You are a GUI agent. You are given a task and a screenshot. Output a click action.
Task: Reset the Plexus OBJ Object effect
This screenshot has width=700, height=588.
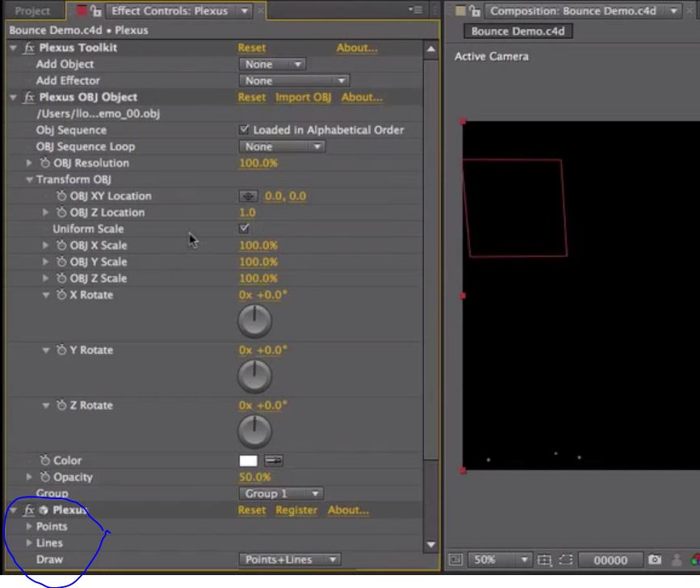click(252, 98)
